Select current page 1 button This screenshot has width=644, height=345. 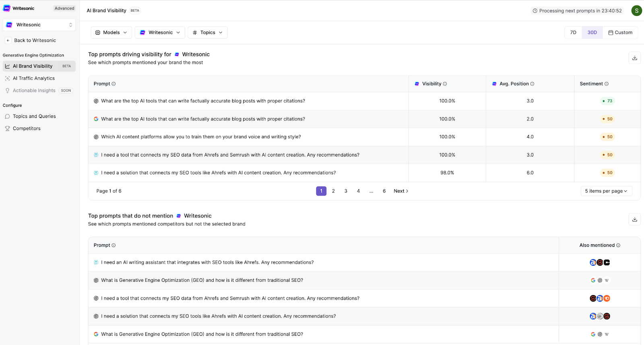click(x=321, y=191)
